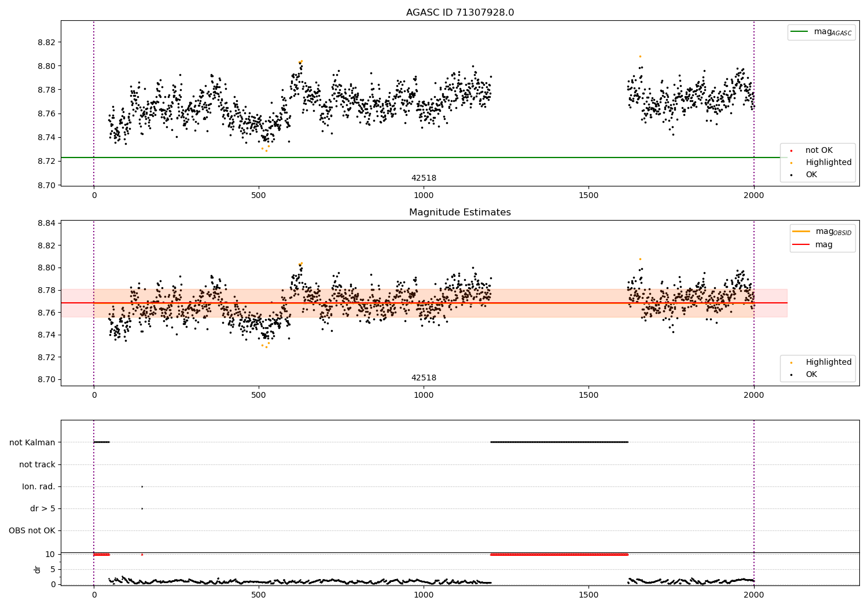The height and width of the screenshot is (608, 868).
Task: Click the 'dr' axis label on bottom plot
Action: tap(38, 569)
